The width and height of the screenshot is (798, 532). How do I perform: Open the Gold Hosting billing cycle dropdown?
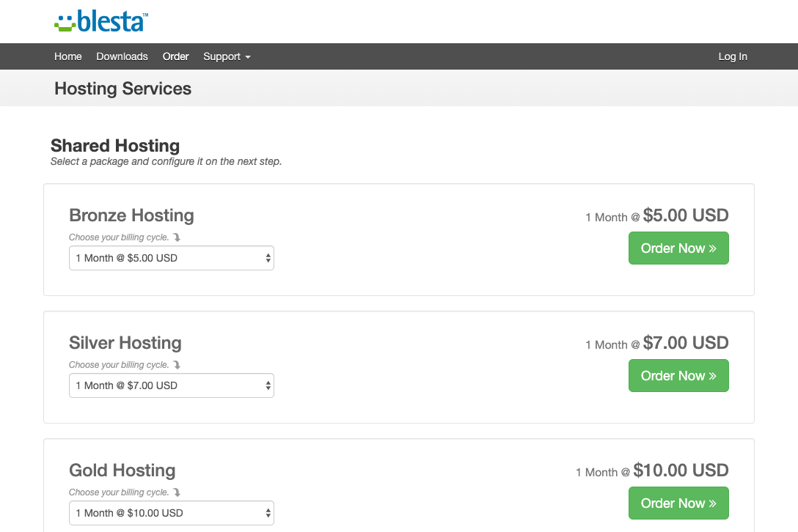click(171, 513)
